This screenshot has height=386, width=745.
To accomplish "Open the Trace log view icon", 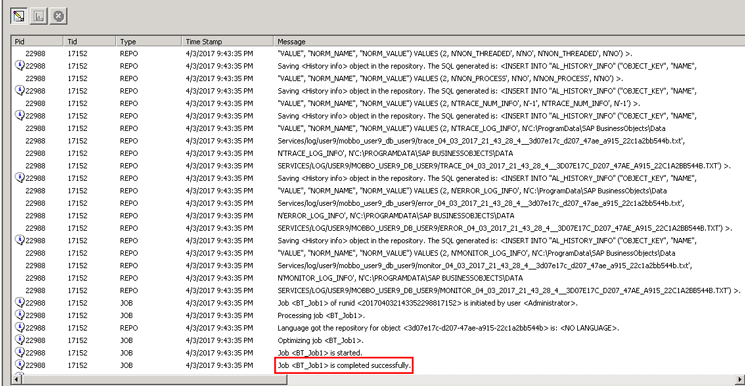I will coord(19,17).
